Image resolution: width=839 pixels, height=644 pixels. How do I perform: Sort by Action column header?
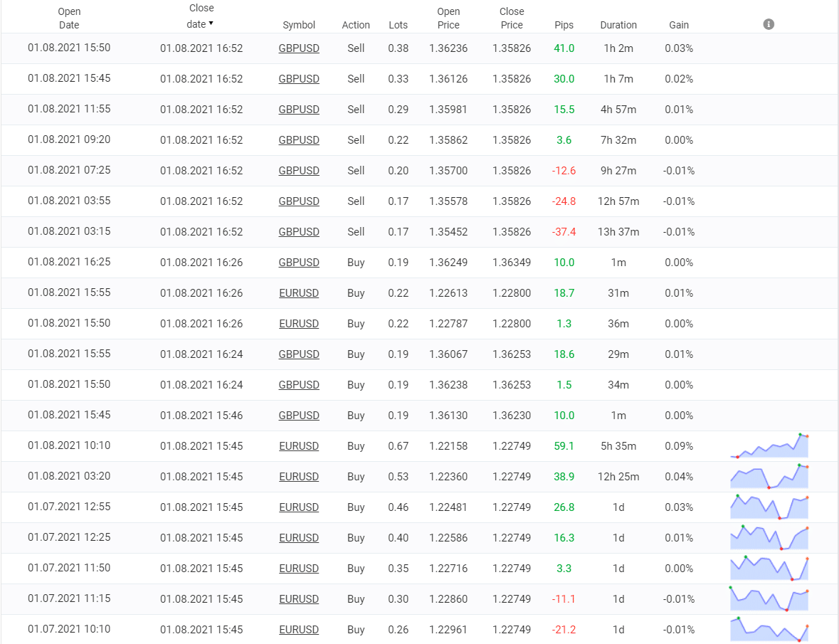pyautogui.click(x=356, y=25)
